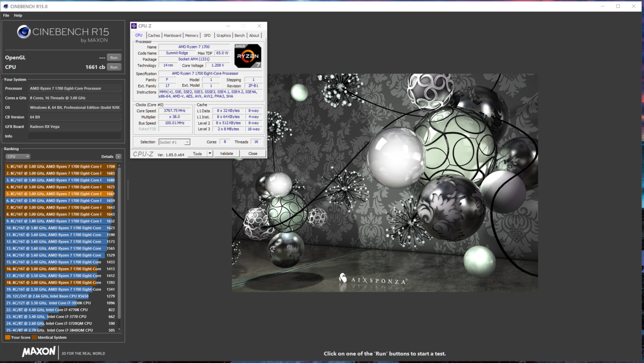644x363 pixels.
Task: Select ranking row 2 with score 1683
Action: click(61, 173)
